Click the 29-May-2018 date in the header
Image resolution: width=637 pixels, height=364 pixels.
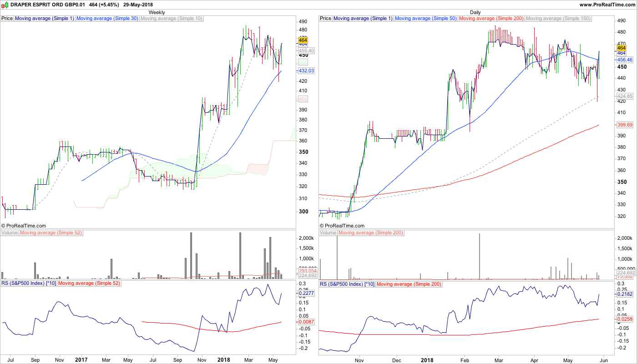click(138, 5)
